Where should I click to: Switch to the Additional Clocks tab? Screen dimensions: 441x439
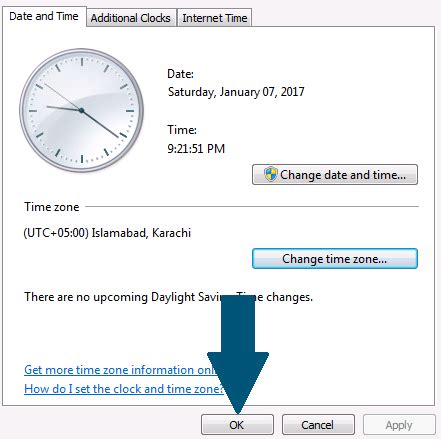click(130, 18)
